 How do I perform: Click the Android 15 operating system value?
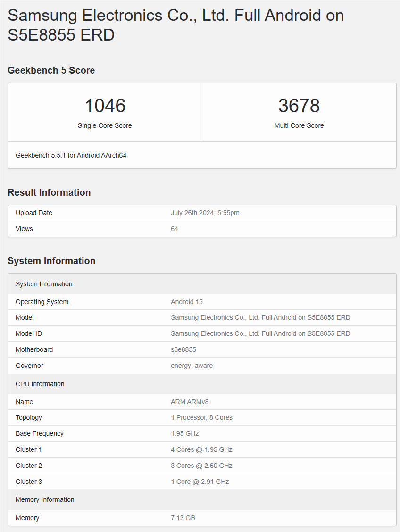coord(186,302)
